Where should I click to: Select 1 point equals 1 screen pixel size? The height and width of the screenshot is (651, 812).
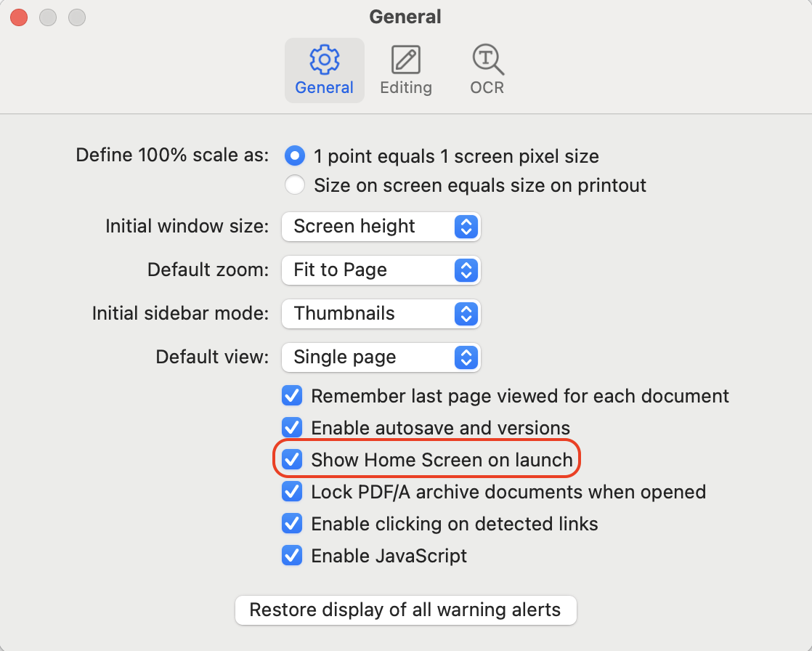pos(295,155)
